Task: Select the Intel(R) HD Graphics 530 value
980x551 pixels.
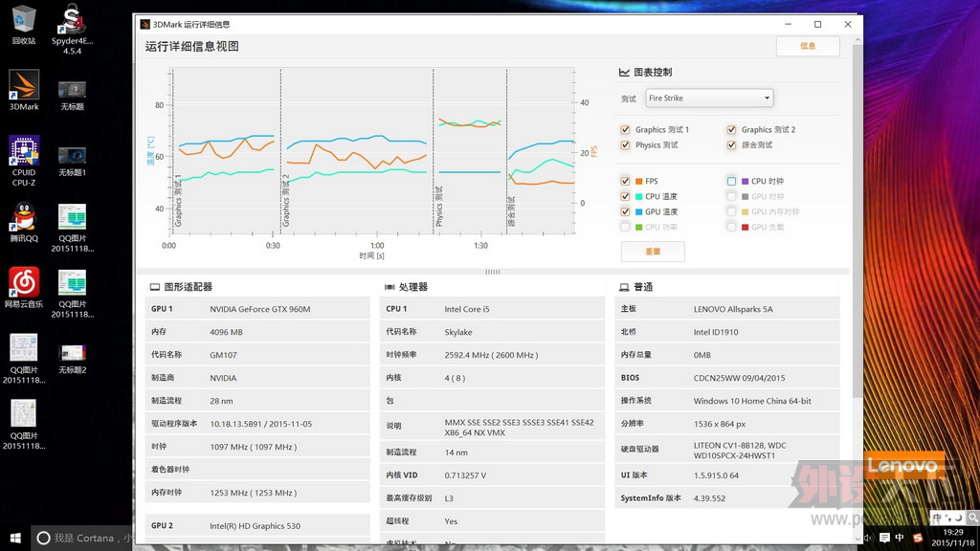Action: click(x=255, y=526)
